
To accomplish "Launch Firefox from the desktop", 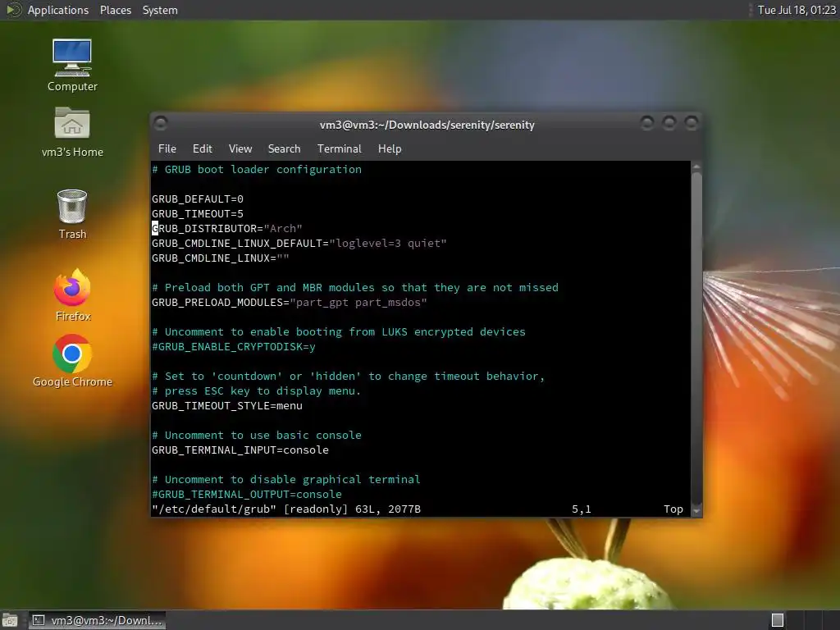I will [x=72, y=295].
